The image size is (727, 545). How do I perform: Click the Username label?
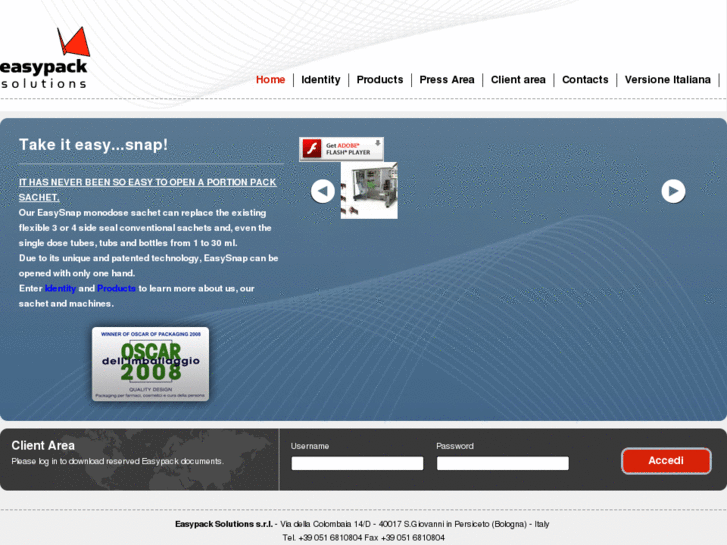(310, 446)
